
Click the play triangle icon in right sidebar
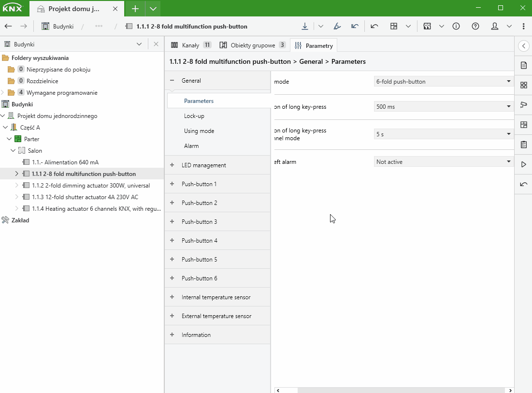tap(523, 164)
